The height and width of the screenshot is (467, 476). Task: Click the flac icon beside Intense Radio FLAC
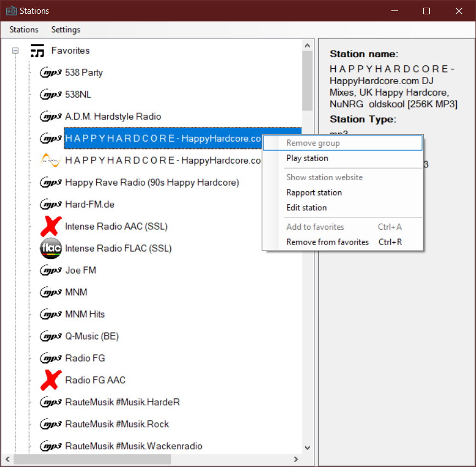point(51,248)
